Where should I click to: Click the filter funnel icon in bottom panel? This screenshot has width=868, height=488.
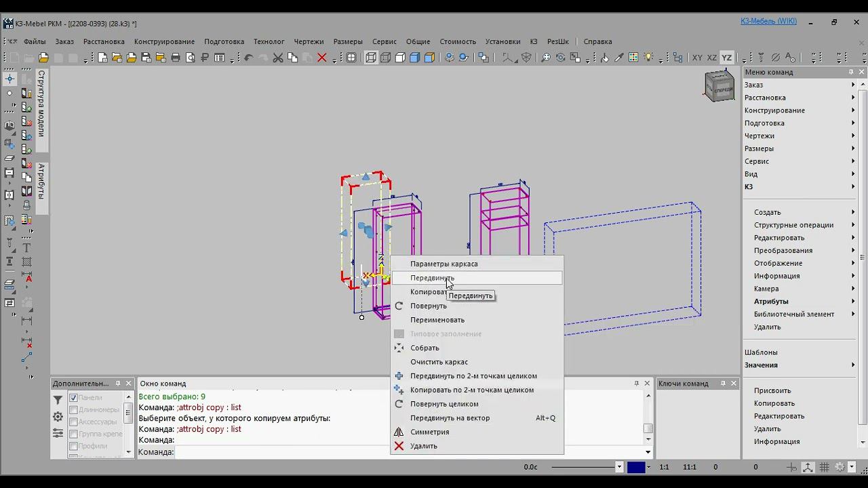click(58, 401)
